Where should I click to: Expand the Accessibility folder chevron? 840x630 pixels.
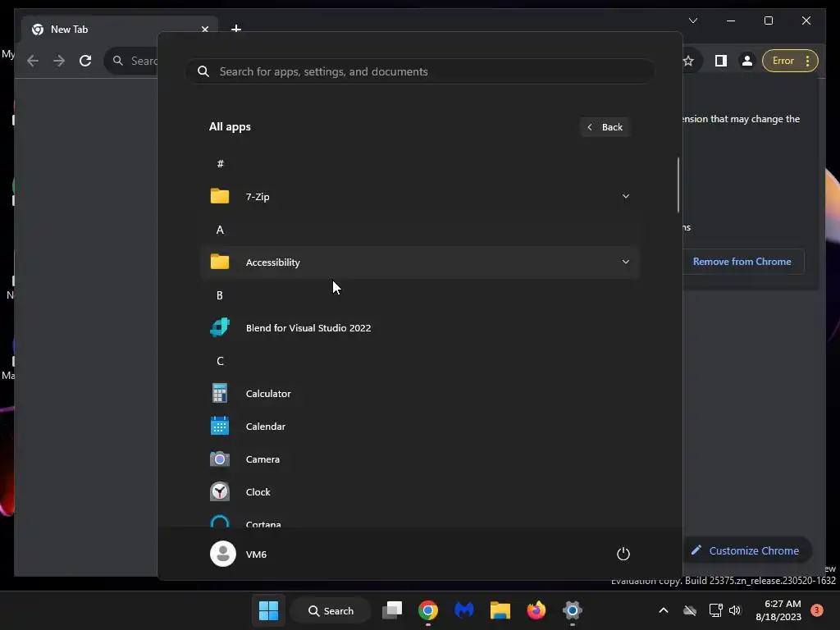(x=625, y=262)
